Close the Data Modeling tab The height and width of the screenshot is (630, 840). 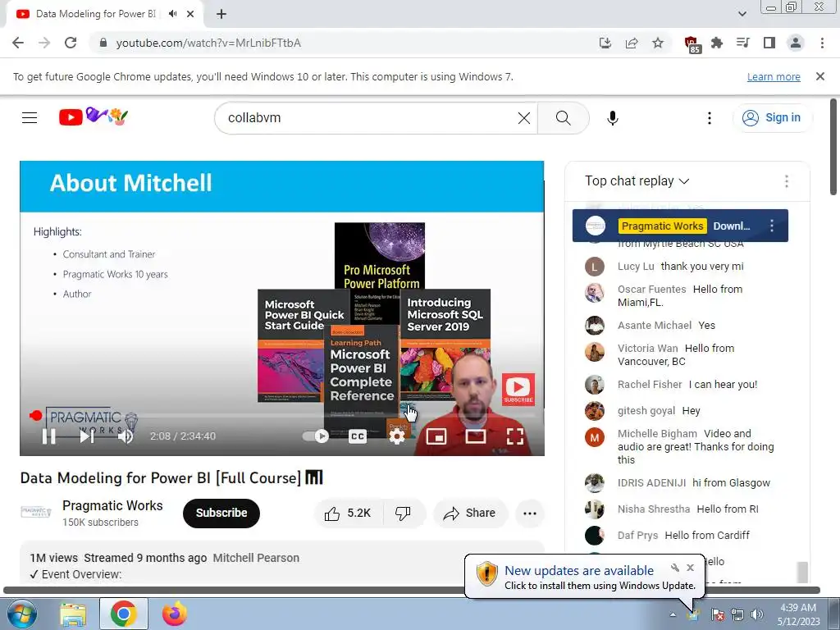[190, 14]
